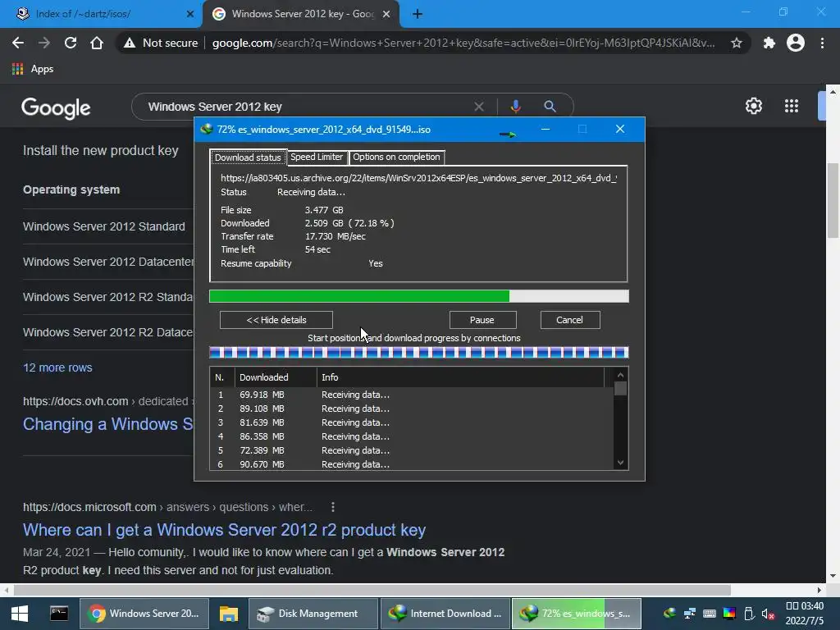The image size is (840, 630).
Task: Click the page horizontal scrollbar
Action: [372, 590]
